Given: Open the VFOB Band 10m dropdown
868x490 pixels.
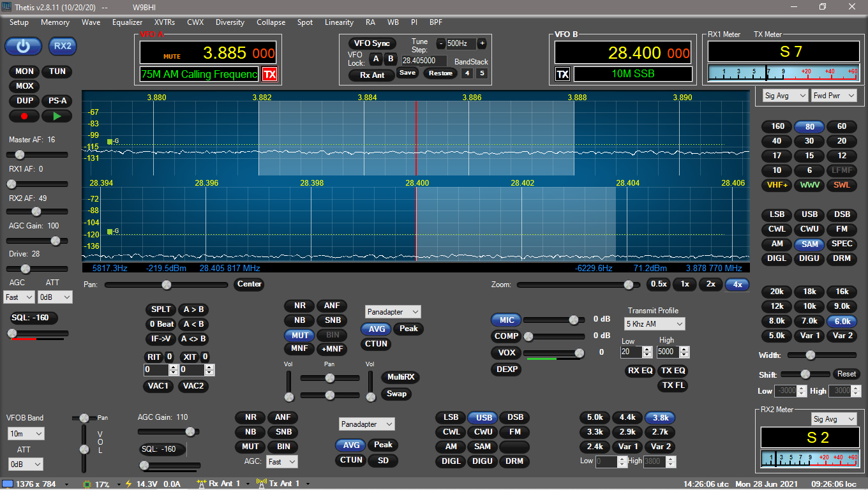Looking at the screenshot, I should (x=26, y=434).
